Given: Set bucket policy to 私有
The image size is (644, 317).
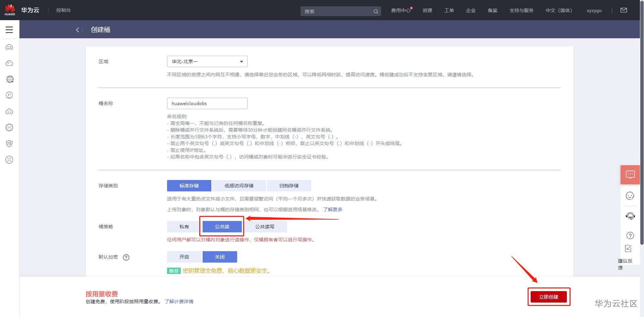Looking at the screenshot, I should pos(184,227).
